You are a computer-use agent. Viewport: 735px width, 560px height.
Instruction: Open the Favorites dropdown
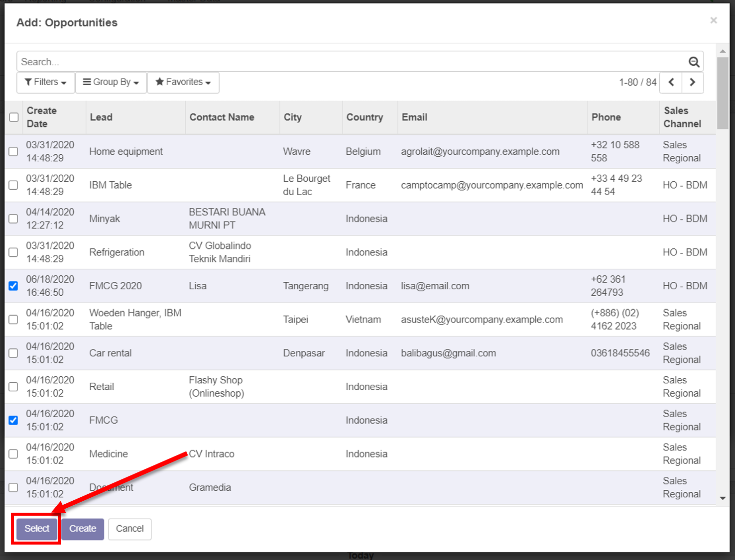[183, 82]
